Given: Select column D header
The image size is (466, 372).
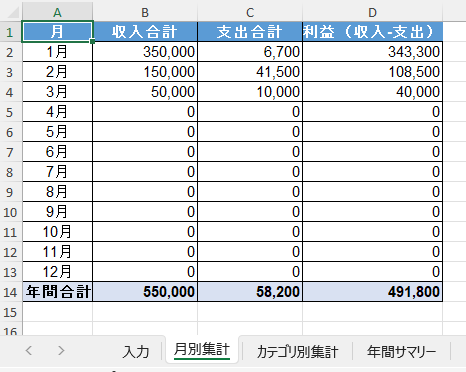Looking at the screenshot, I should 373,12.
